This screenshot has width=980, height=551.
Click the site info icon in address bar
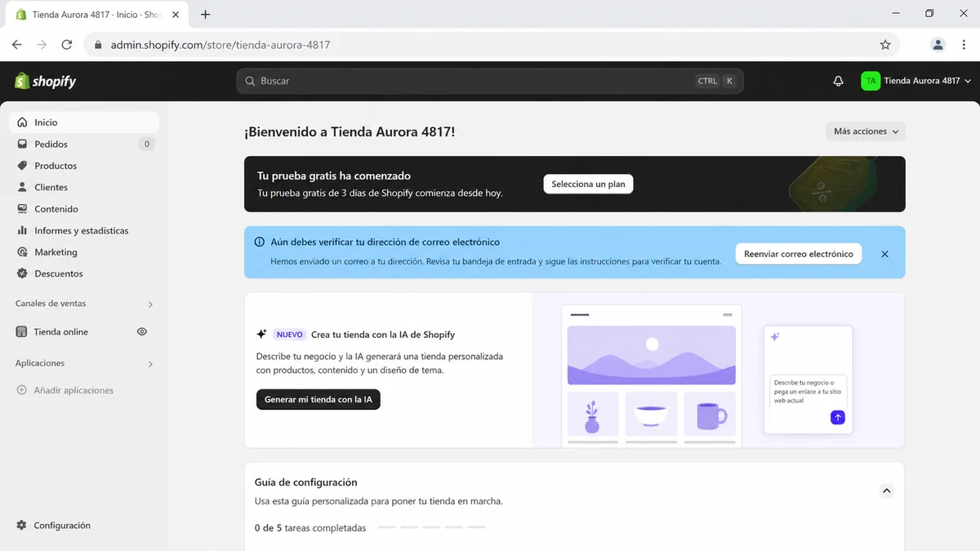98,45
